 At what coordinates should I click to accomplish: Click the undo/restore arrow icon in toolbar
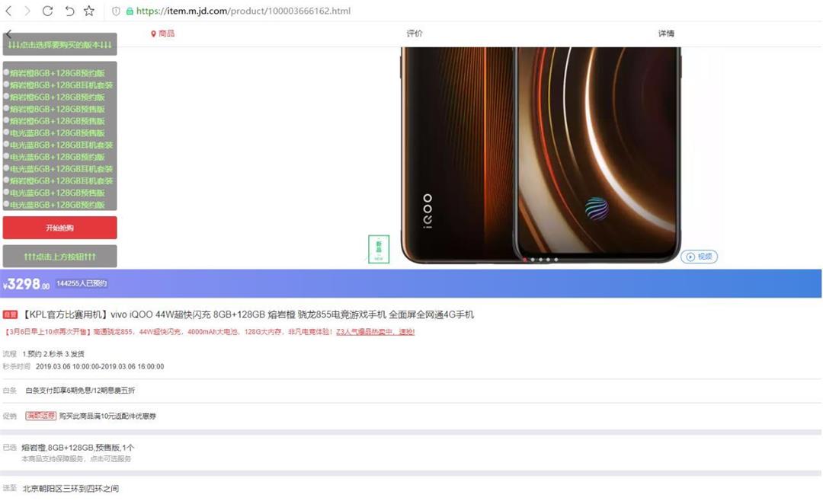click(69, 11)
